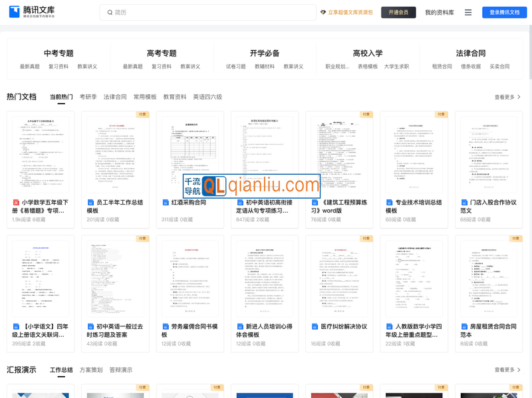Open 劳务雇佣合同书模板 document thumbnail

tap(186, 276)
